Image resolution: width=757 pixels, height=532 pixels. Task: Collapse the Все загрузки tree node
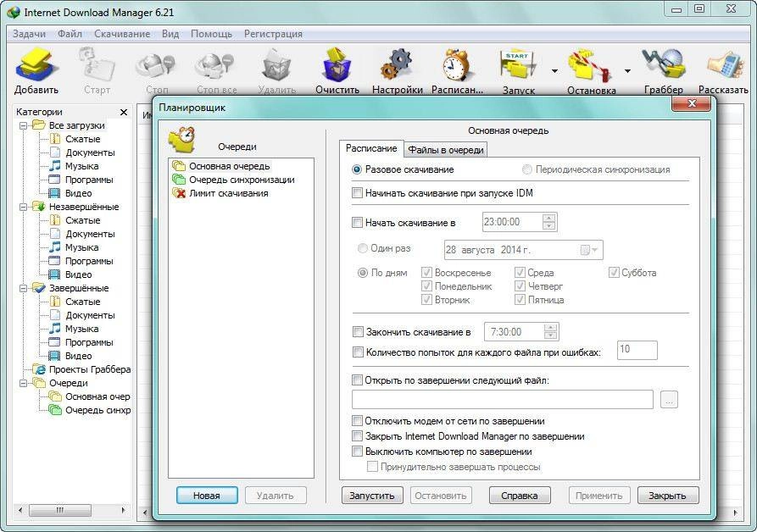(23, 125)
